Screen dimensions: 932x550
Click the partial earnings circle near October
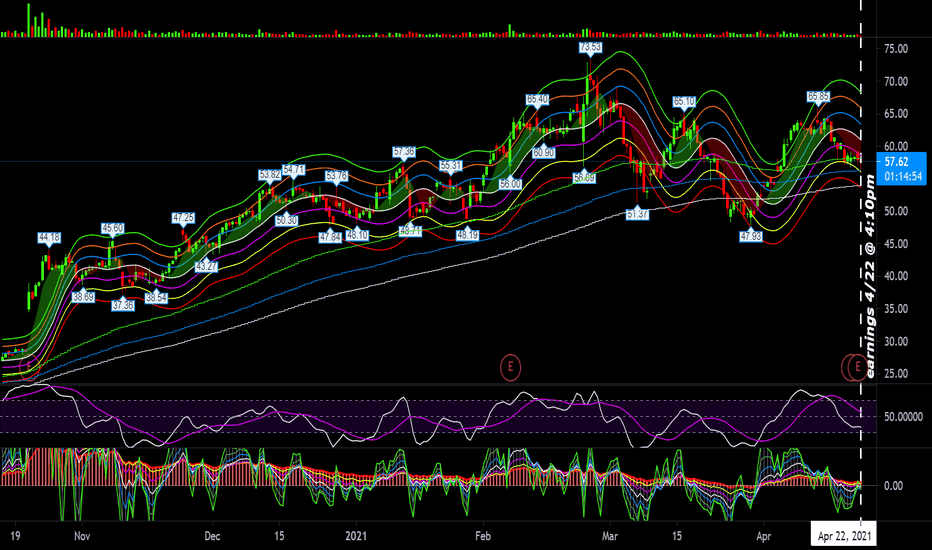29,367
